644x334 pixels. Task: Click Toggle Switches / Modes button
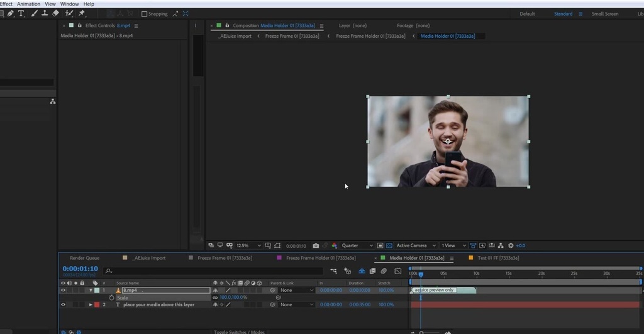239,331
